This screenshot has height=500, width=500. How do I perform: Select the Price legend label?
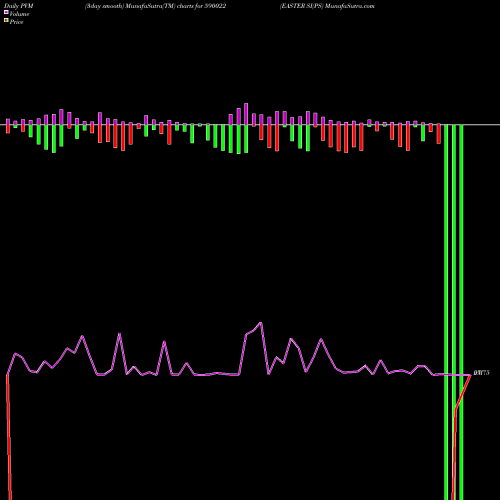(x=16, y=22)
